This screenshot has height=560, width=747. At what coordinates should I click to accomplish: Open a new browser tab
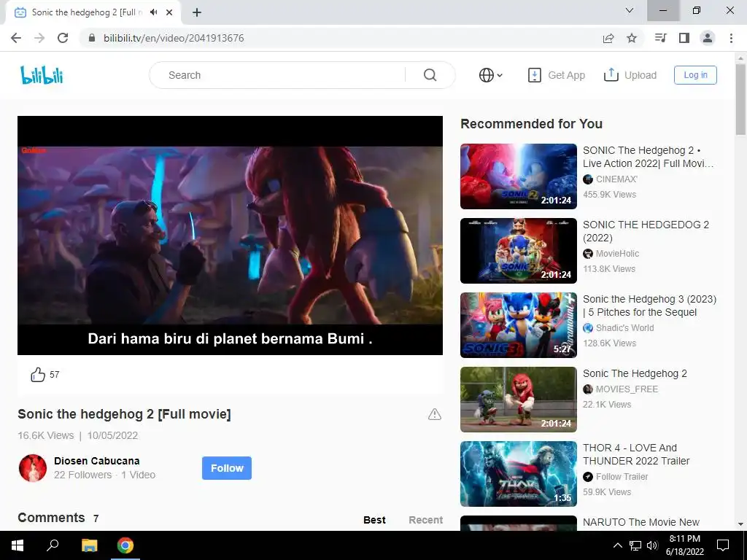coord(197,12)
